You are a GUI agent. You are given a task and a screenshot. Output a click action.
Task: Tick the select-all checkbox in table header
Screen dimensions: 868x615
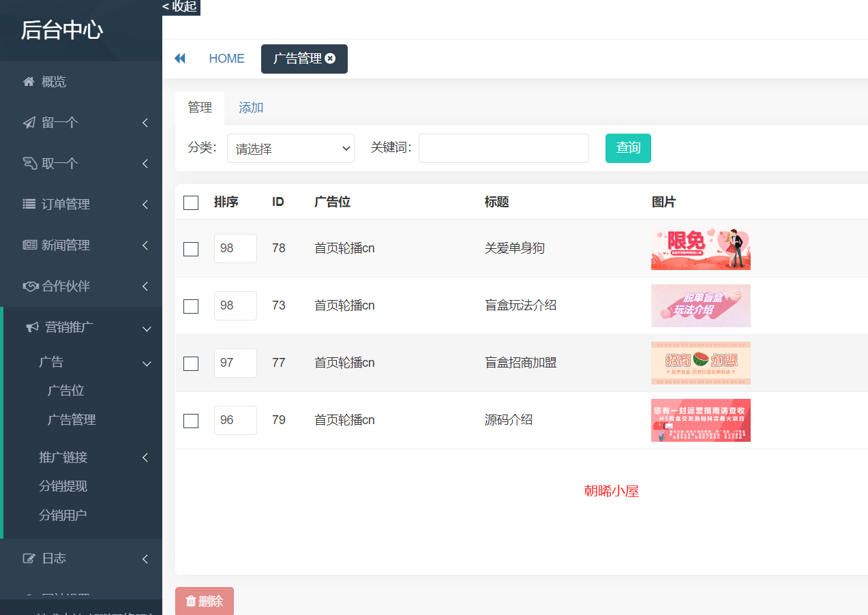[x=191, y=202]
